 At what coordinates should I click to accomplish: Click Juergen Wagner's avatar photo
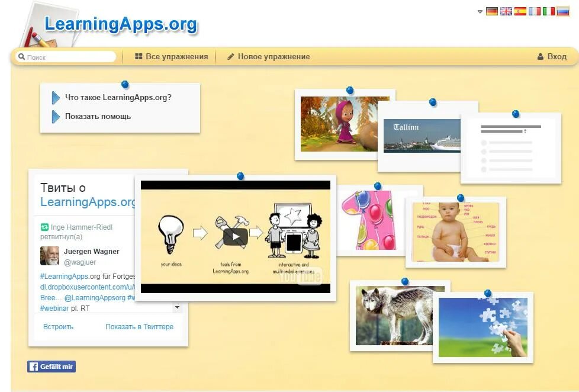tap(50, 256)
